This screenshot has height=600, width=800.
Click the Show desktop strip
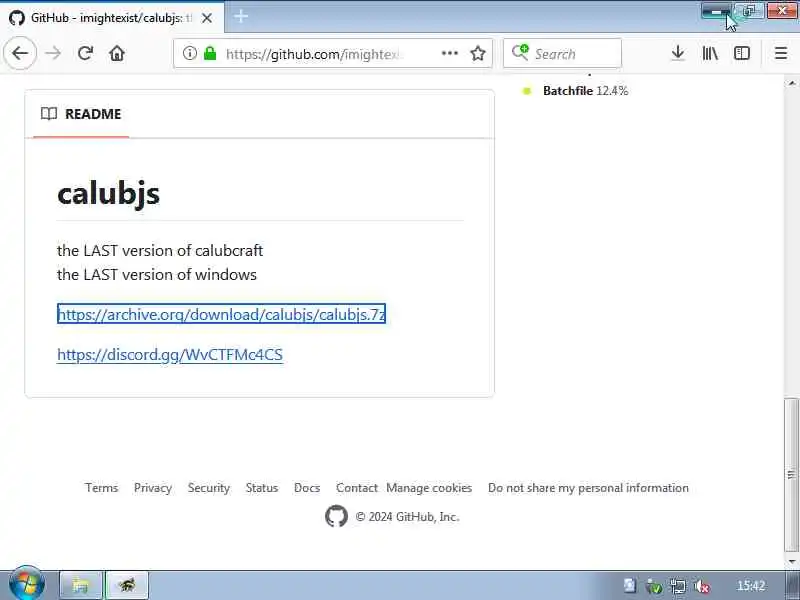(x=793, y=586)
